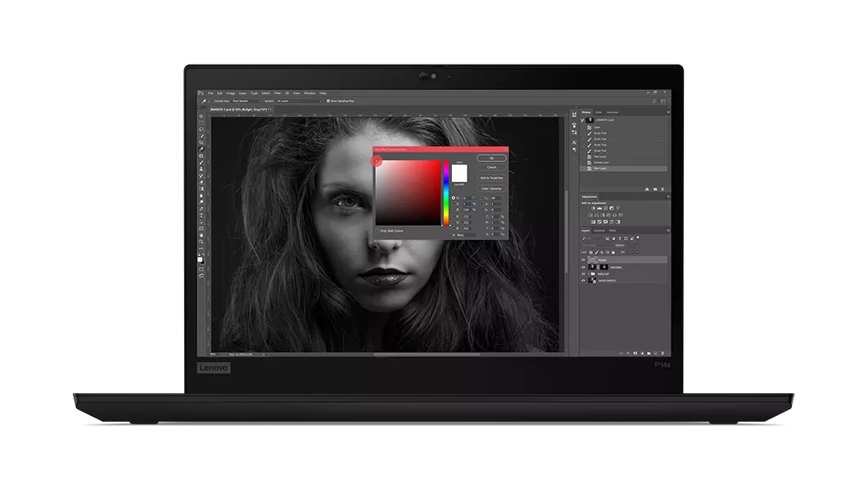The height and width of the screenshot is (488, 868).
Task: Open the layer blend mode dropdown
Action: (x=596, y=245)
